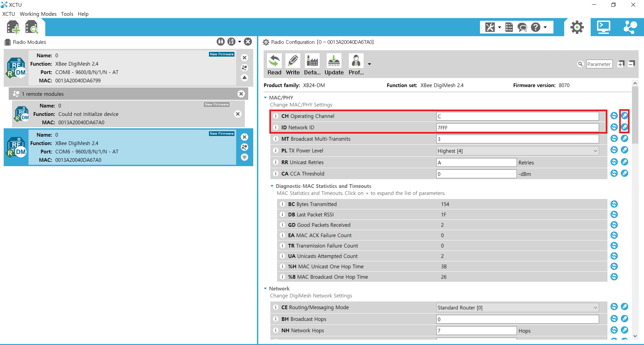Close the 1 remote modules list
Viewport: 644px width, 345px height.
(241, 94)
